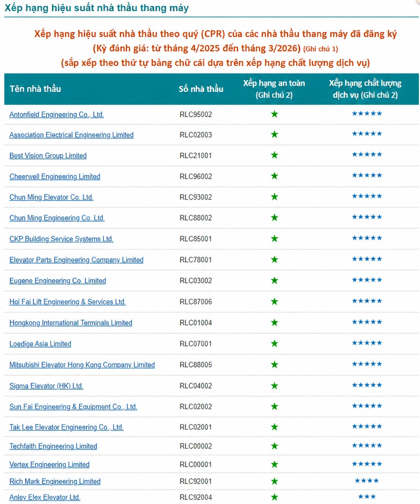
Task: Click five-star service rating for Vertex Engineering
Action: 367,464
